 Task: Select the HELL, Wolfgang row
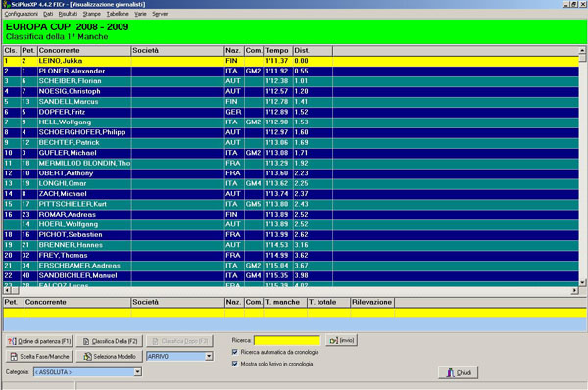click(291, 122)
